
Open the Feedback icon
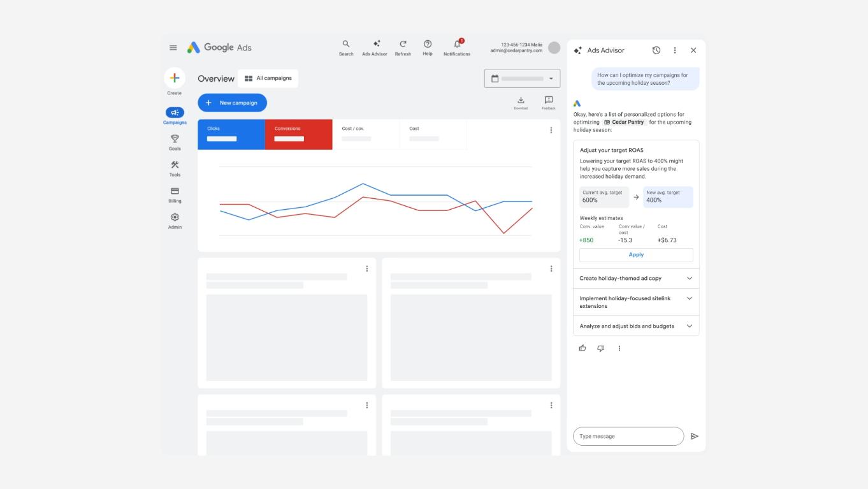(549, 102)
